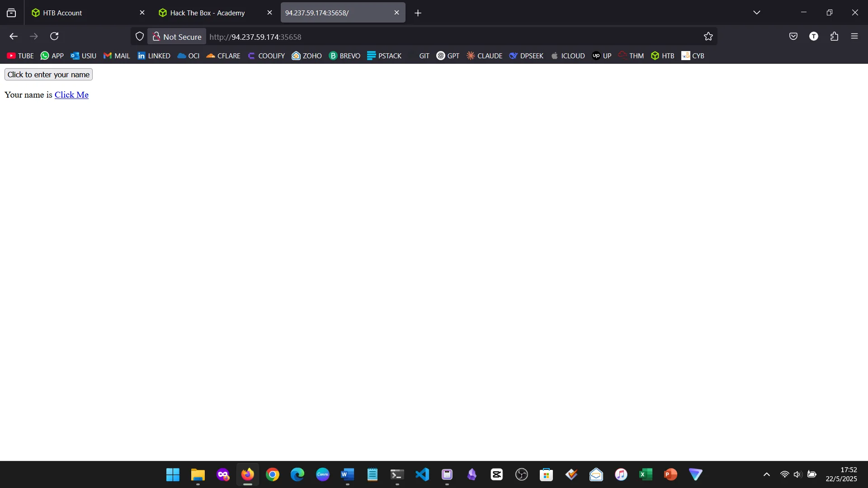
Task: Bookmark this page with star icon
Action: 708,37
